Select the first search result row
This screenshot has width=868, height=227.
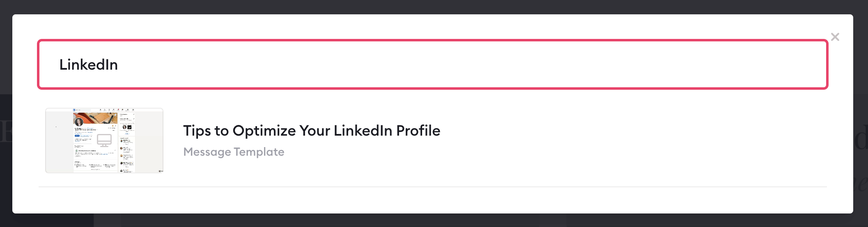tap(432, 141)
